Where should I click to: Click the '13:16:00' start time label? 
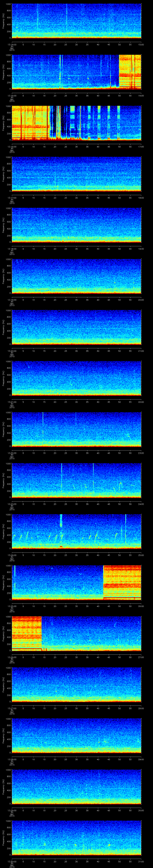click(x=12, y=147)
